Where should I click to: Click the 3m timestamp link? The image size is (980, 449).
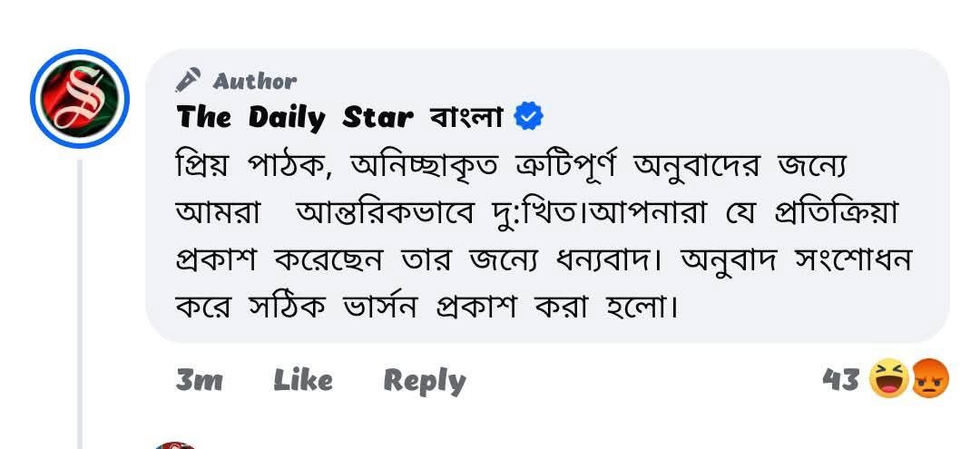coord(199,380)
